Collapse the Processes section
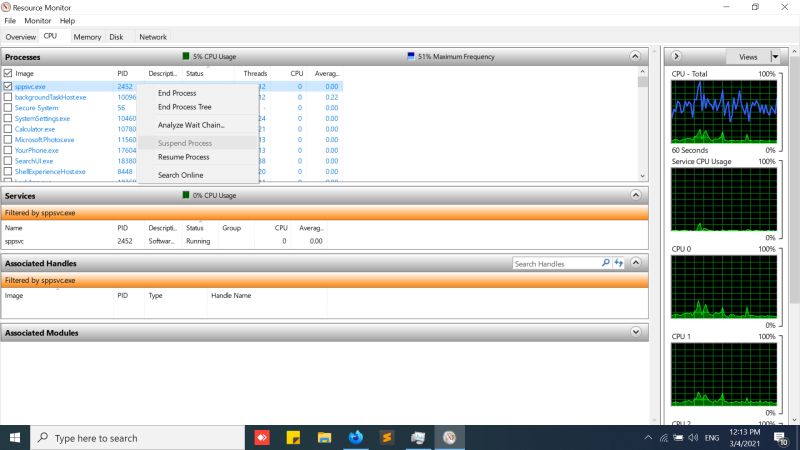 (x=635, y=57)
